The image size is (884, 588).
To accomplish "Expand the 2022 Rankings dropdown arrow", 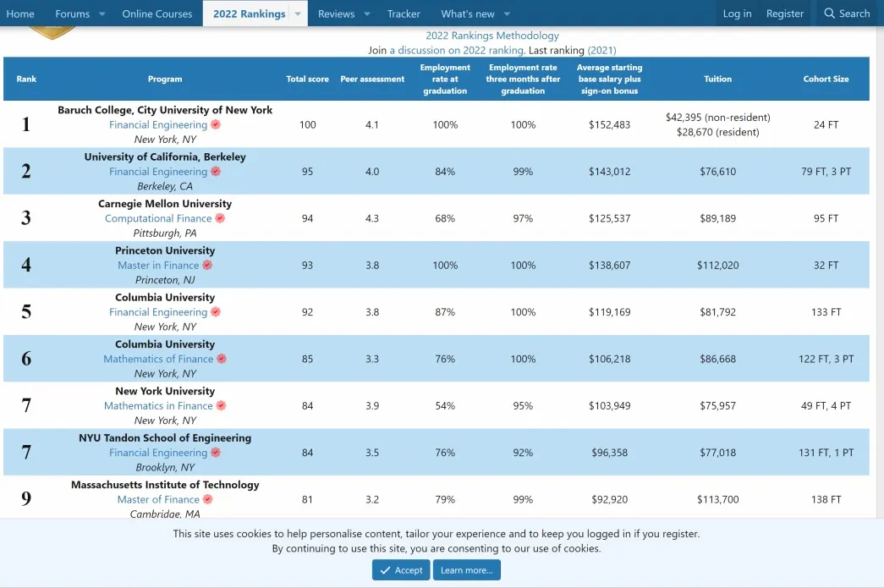I will [x=298, y=14].
